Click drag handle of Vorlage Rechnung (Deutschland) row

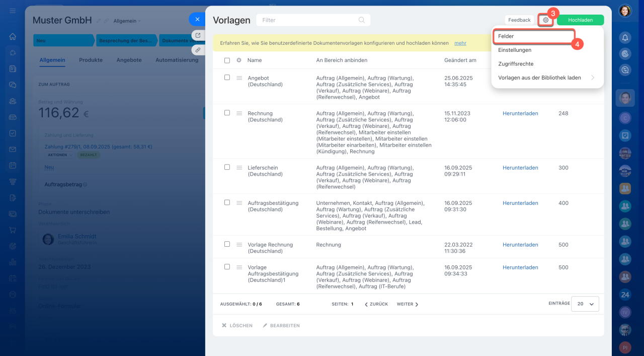pyautogui.click(x=239, y=245)
